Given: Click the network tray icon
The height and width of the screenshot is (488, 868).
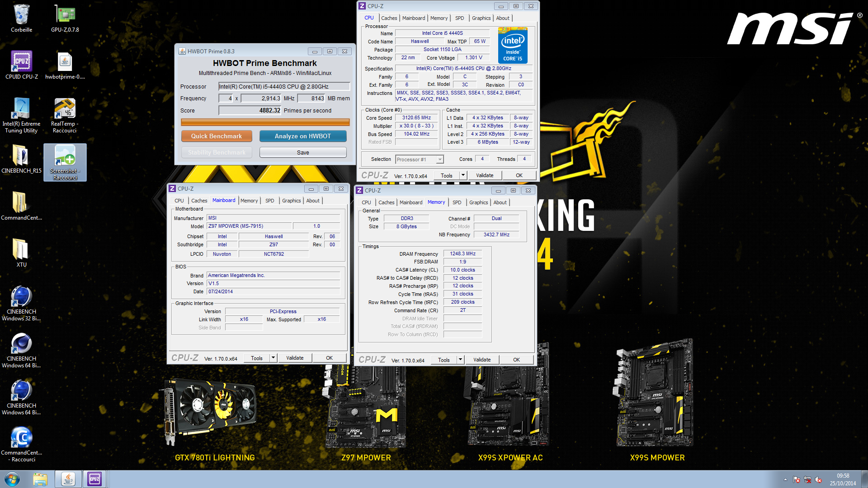Looking at the screenshot, I should point(807,479).
